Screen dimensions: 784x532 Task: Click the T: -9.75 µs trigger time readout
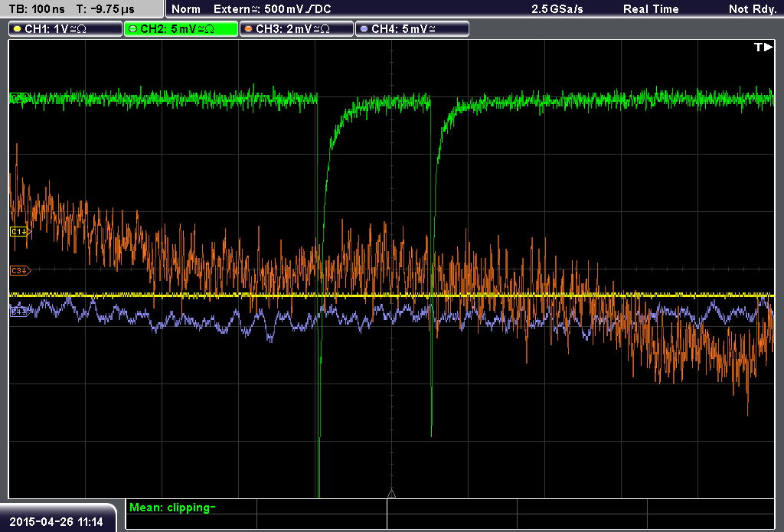point(106,9)
